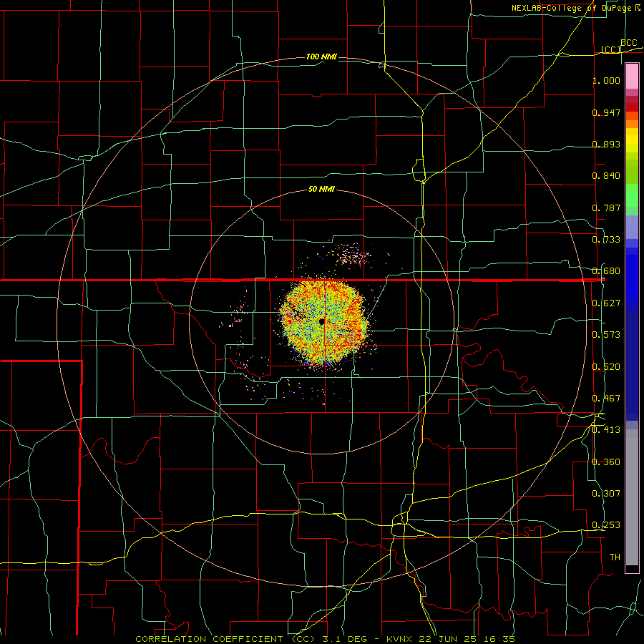Screen dimensions: 644x644
Task: Click the 50 NMI range ring label
Action: pyautogui.click(x=321, y=190)
